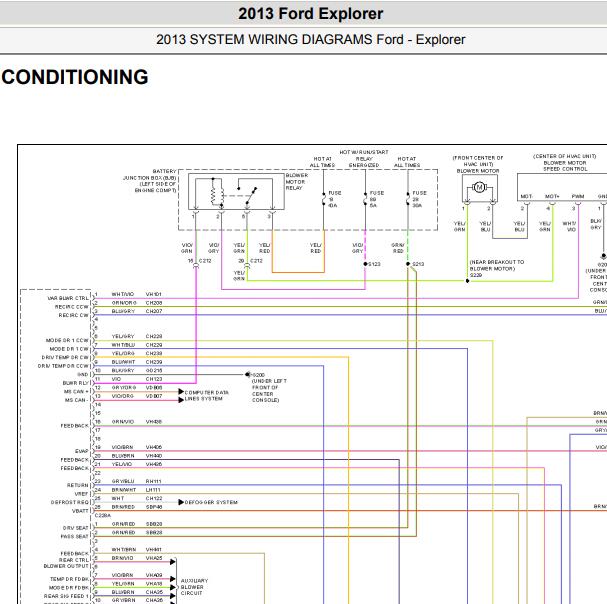Screen dimensions: 607x604
Task: Select the 'MODE DR FDBK' pin label
Action: (x=69, y=587)
